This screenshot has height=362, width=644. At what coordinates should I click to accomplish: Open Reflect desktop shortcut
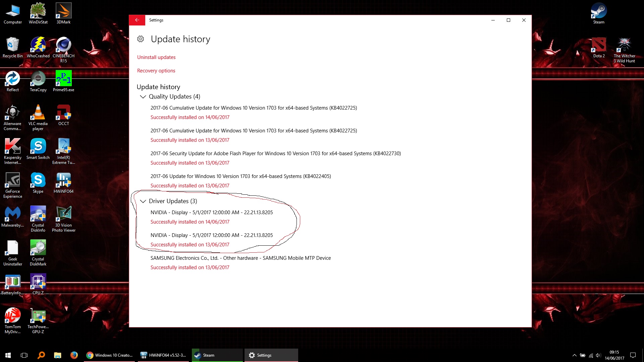click(13, 81)
